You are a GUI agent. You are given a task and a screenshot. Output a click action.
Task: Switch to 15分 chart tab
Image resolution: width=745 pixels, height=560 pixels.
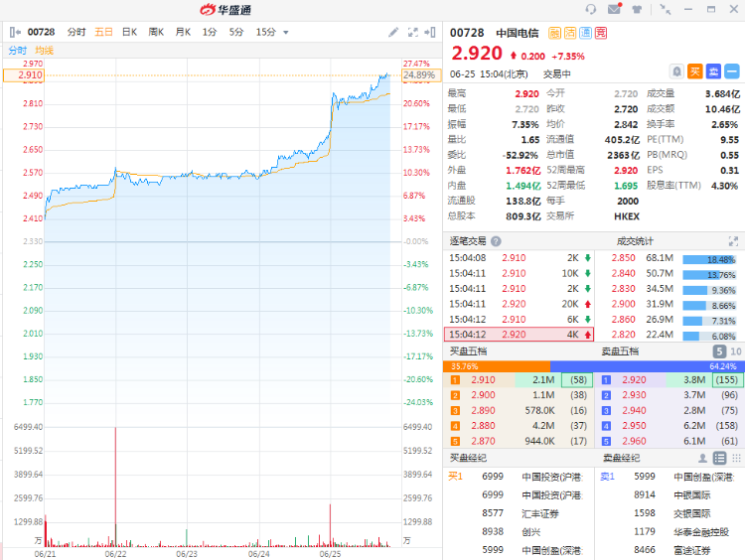[265, 32]
